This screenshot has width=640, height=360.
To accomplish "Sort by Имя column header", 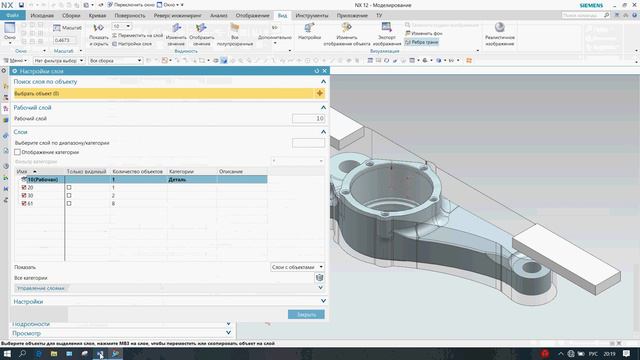I will point(40,171).
